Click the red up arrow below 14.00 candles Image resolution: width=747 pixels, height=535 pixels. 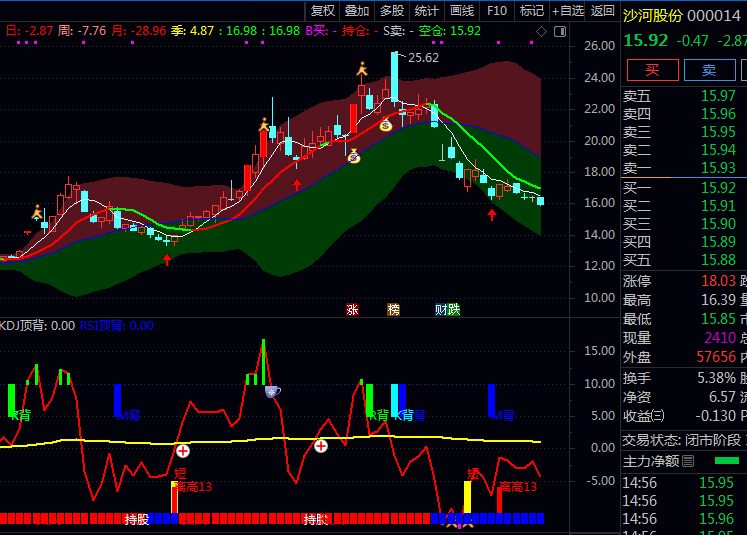tap(167, 260)
